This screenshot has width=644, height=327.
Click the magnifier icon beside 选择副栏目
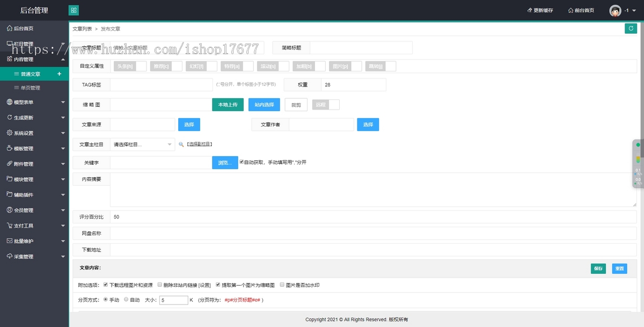coord(181,144)
